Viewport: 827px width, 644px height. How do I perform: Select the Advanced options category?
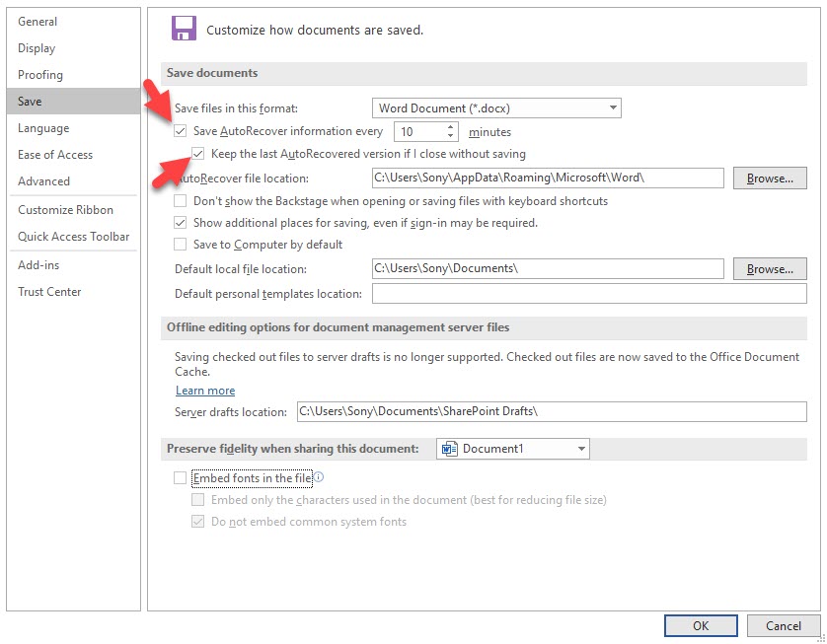click(x=43, y=180)
